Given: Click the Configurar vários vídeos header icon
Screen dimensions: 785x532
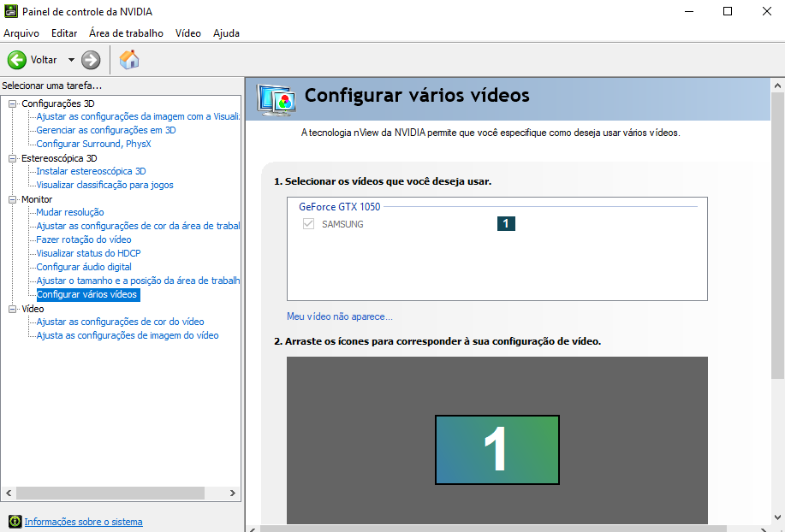Looking at the screenshot, I should pos(277,100).
